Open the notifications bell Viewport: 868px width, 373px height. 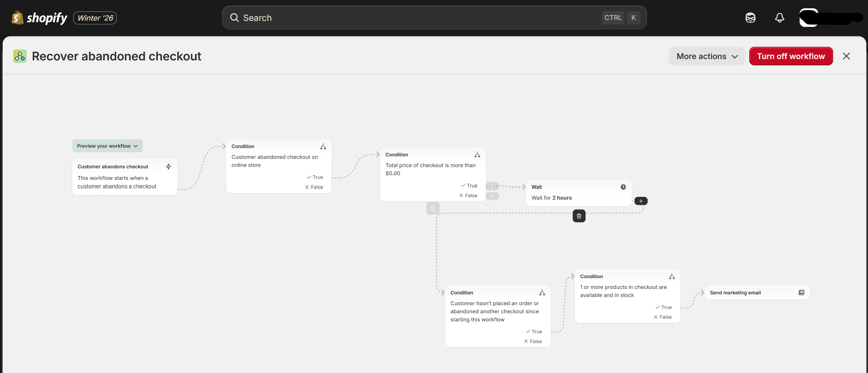tap(779, 18)
